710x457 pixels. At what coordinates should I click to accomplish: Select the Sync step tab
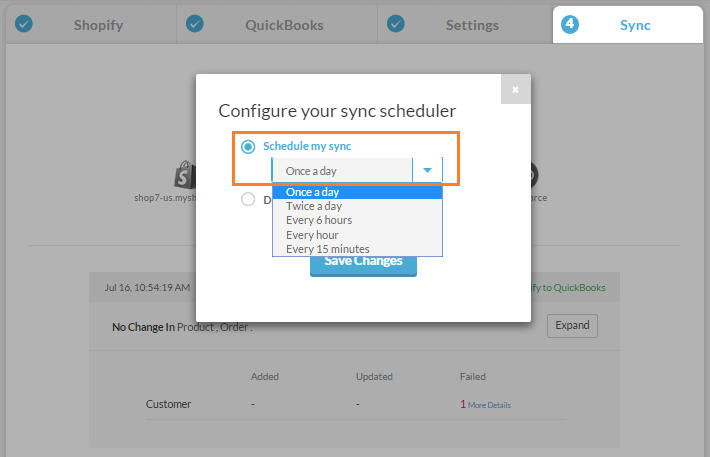tap(628, 25)
